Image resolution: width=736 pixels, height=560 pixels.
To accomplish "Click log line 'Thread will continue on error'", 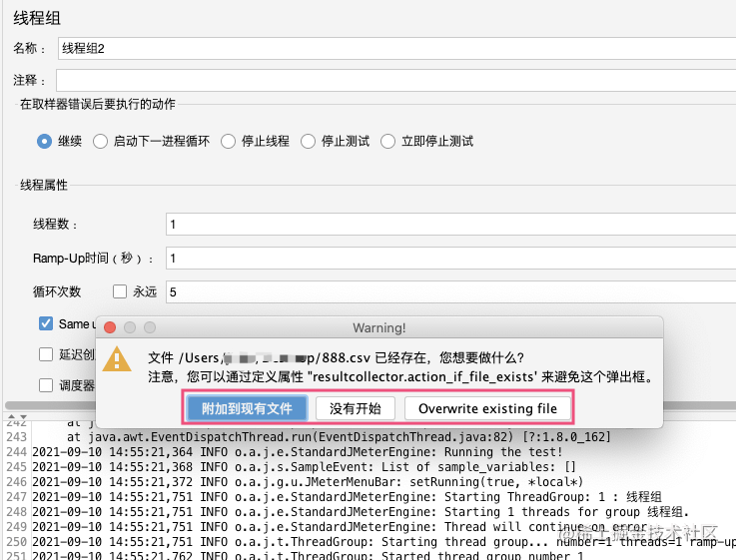I will 340,527.
